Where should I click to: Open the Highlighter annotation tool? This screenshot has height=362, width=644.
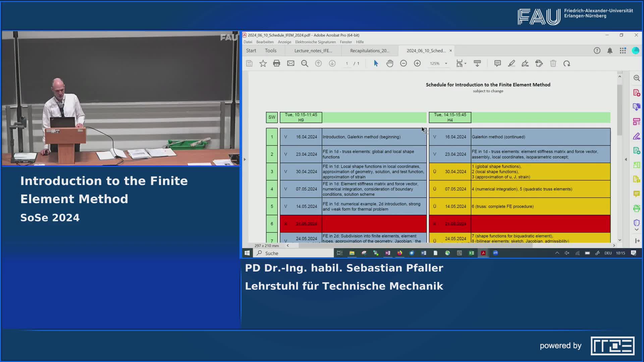coord(511,63)
